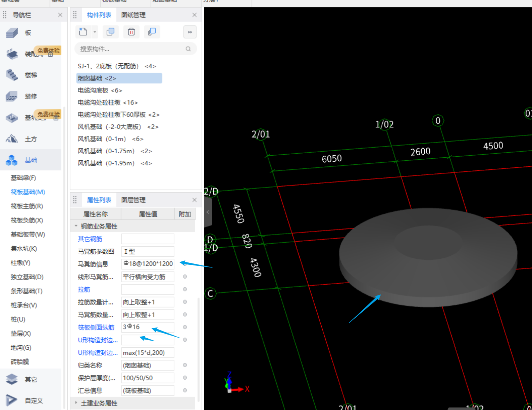Select the 基础 (foundation) category icon
The height and width of the screenshot is (410, 532).
(12, 160)
